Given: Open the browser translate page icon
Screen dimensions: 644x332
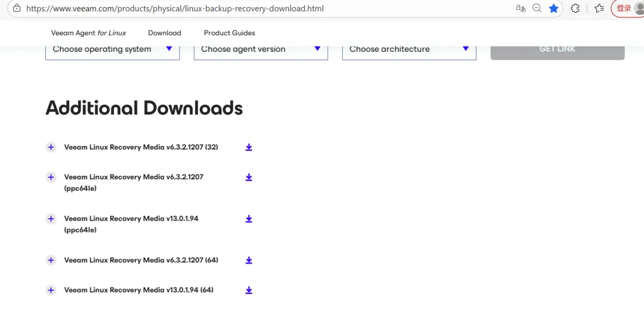Looking at the screenshot, I should (521, 8).
